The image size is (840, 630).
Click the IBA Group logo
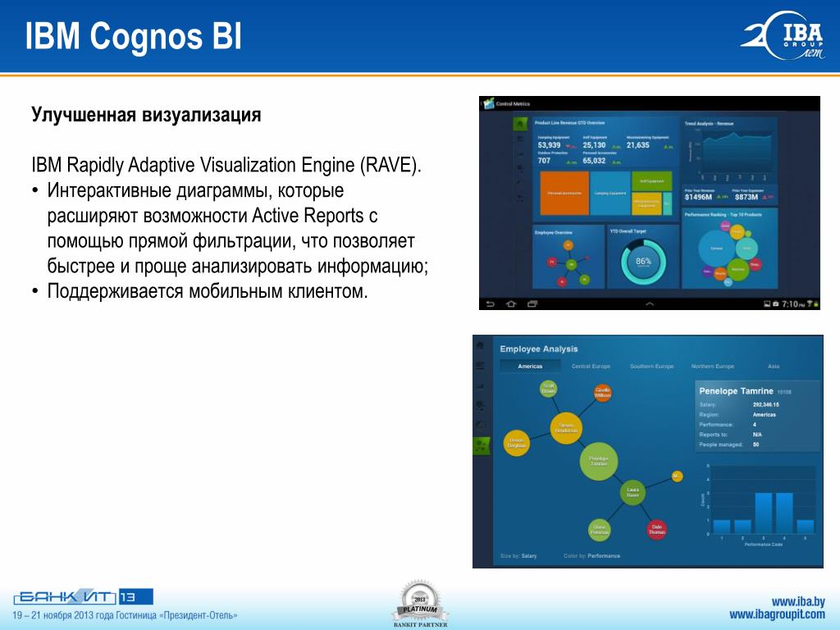click(x=783, y=35)
